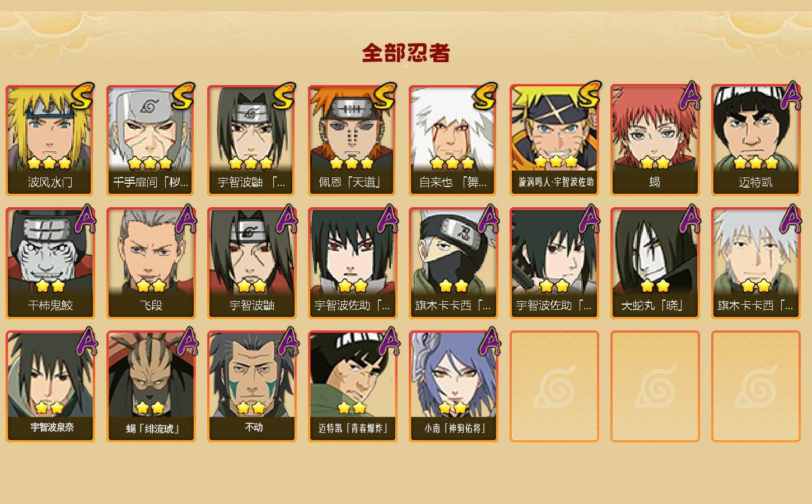812x504 pixels.
Task: Select the 宇智波泉奈 card
Action: click(50, 386)
